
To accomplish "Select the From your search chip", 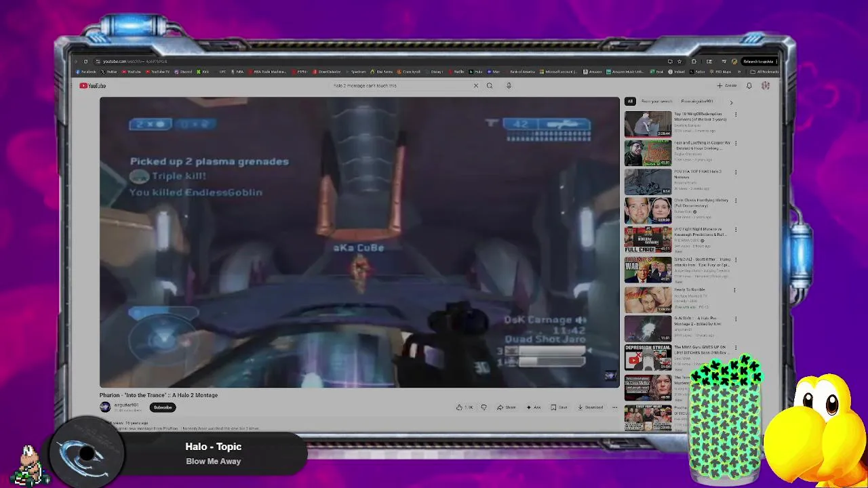I will (656, 102).
